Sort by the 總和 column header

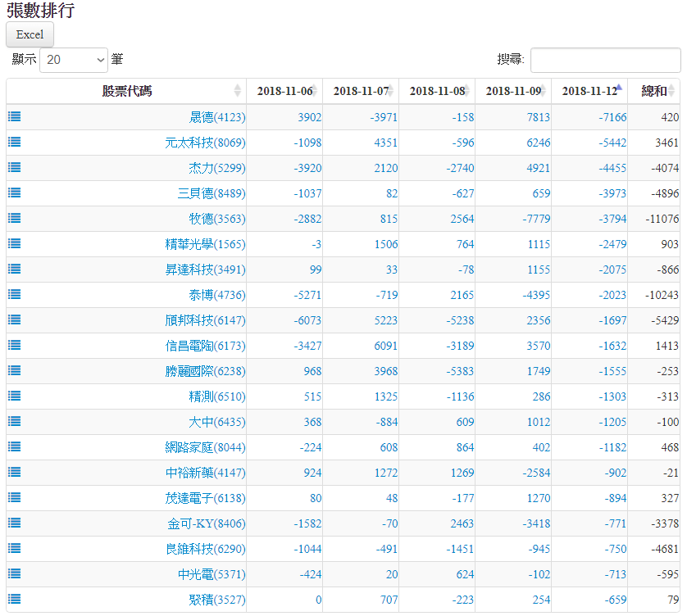tap(653, 91)
